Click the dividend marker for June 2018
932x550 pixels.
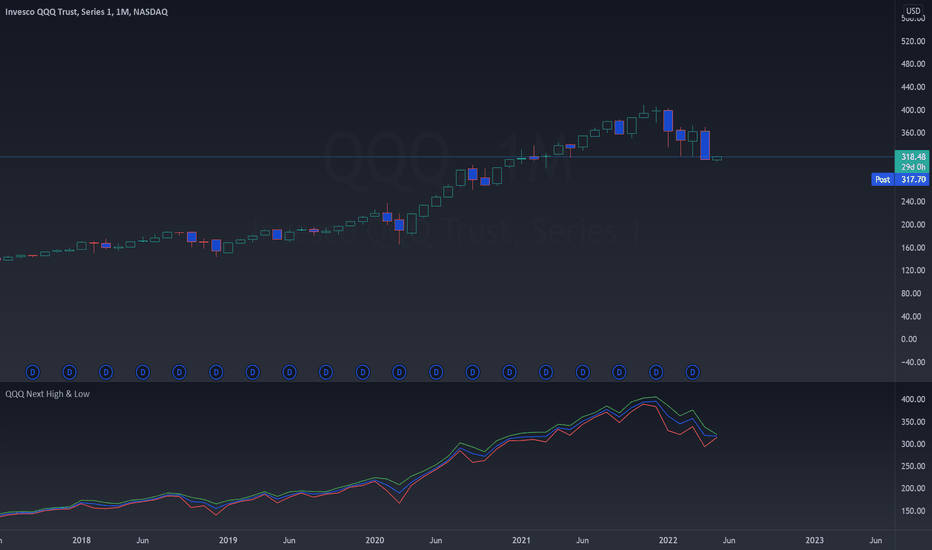[143, 372]
